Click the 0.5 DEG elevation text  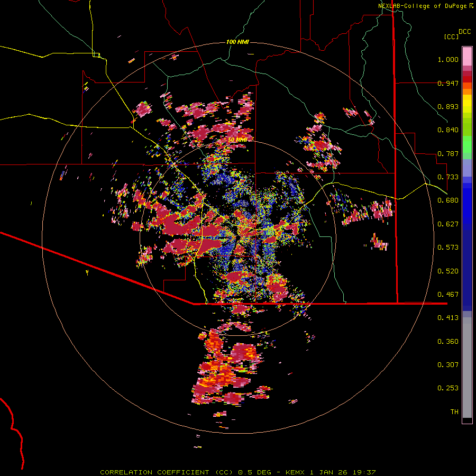pyautogui.click(x=255, y=472)
